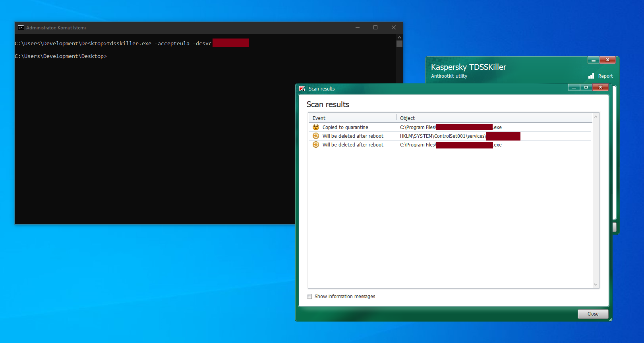Viewport: 644px width, 343px height.
Task: Click the orange icon in the third result row
Action: coord(316,145)
